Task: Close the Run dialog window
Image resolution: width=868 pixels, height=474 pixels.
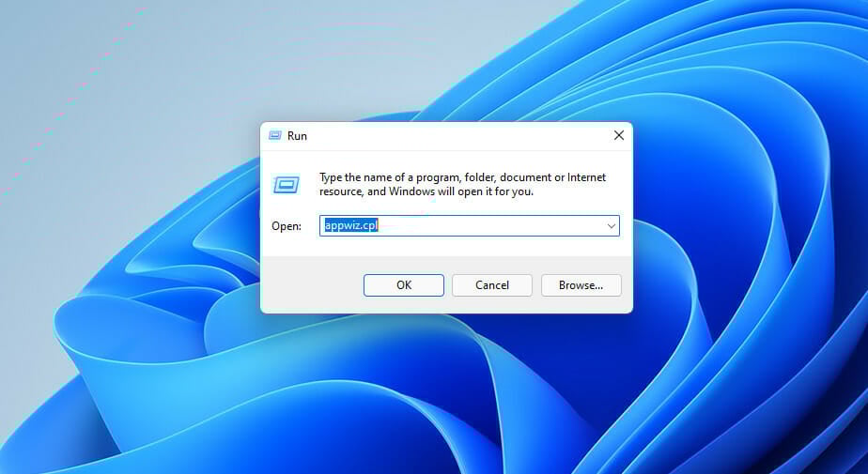Action: point(619,135)
